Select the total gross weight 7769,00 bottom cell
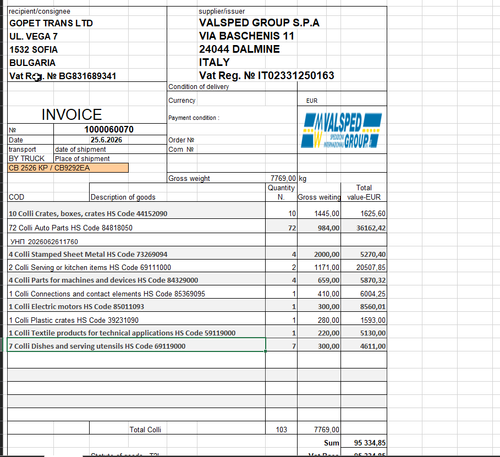 (326, 430)
